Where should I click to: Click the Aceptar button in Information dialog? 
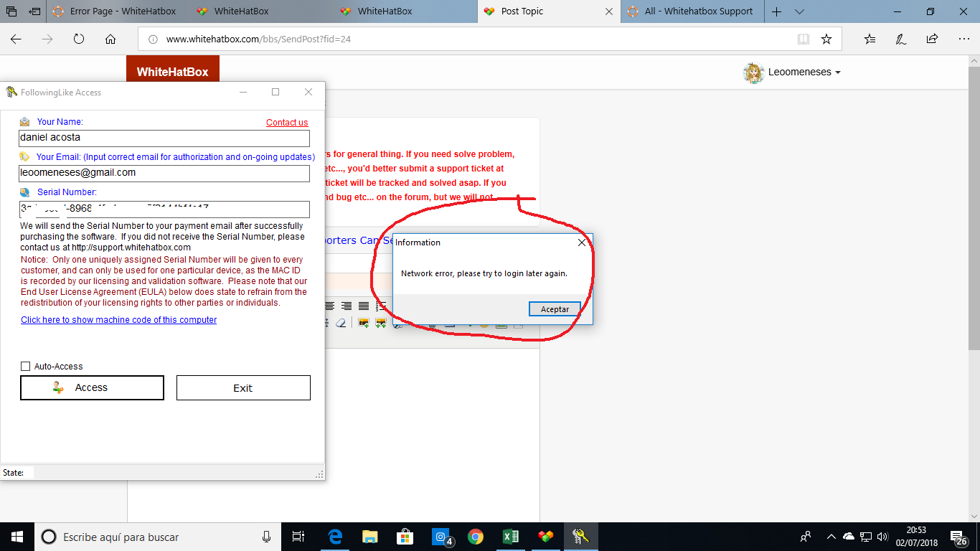click(555, 309)
